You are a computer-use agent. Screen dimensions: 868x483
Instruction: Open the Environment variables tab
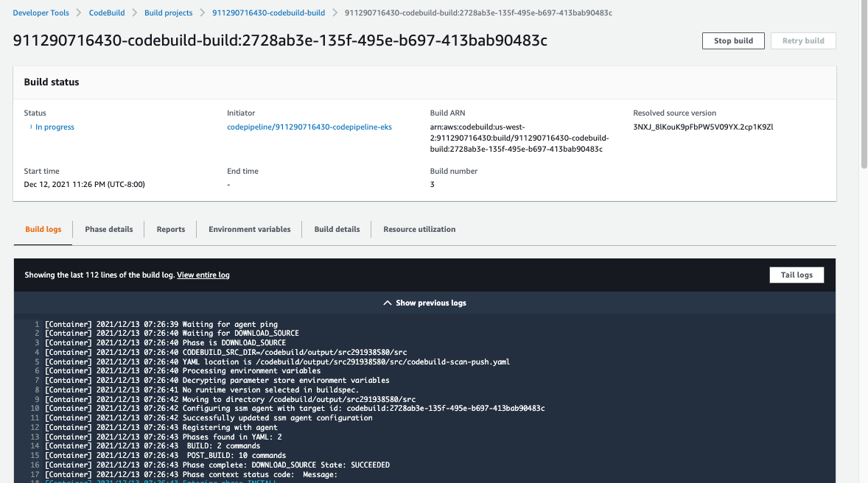pos(250,229)
